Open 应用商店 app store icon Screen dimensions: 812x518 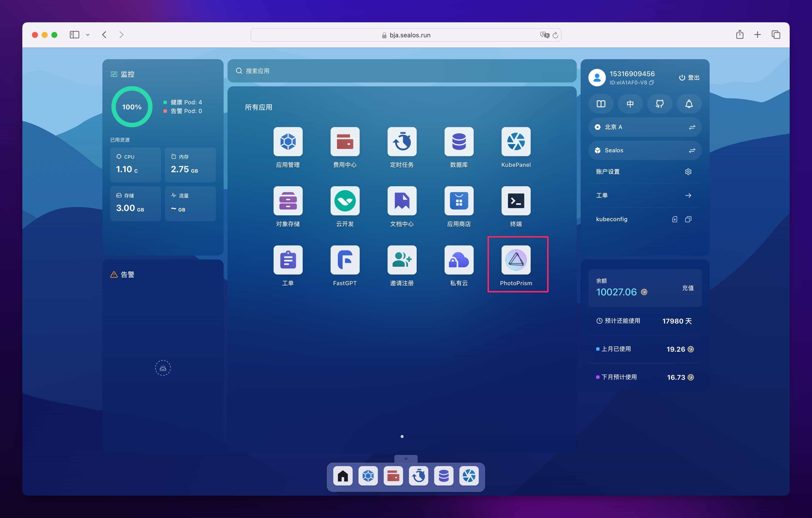(459, 201)
